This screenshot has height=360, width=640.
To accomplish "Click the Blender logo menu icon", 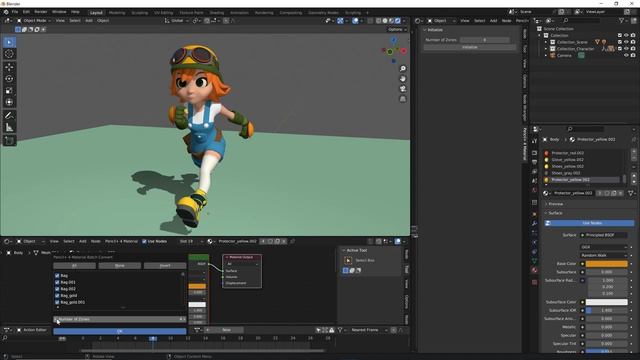I will (x=6, y=12).
